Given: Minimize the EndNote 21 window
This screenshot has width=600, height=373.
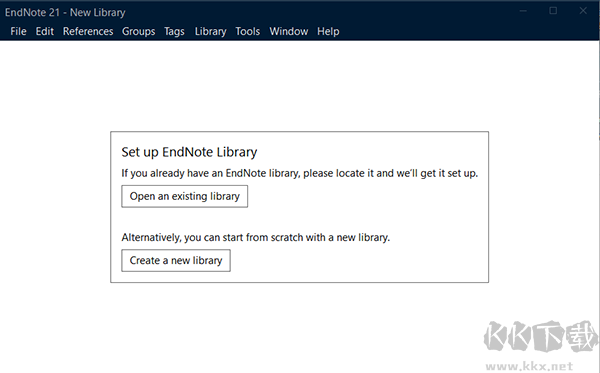Looking at the screenshot, I should (x=523, y=11).
